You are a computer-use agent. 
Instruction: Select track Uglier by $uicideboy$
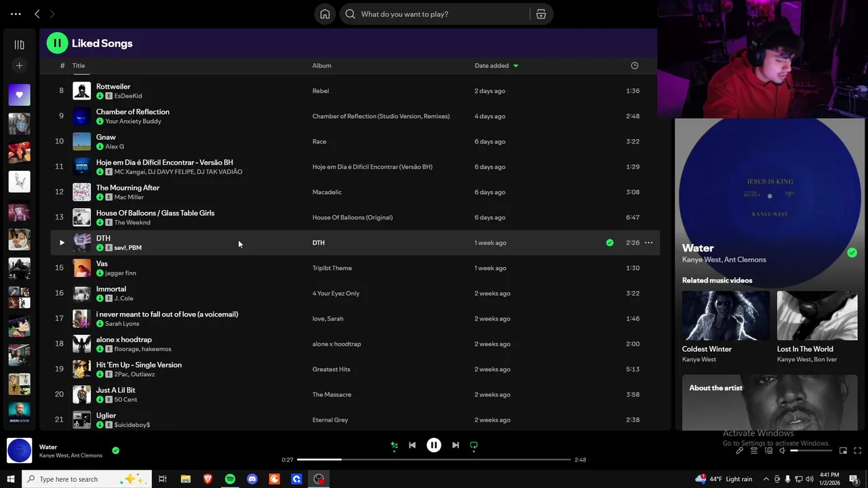click(x=355, y=420)
